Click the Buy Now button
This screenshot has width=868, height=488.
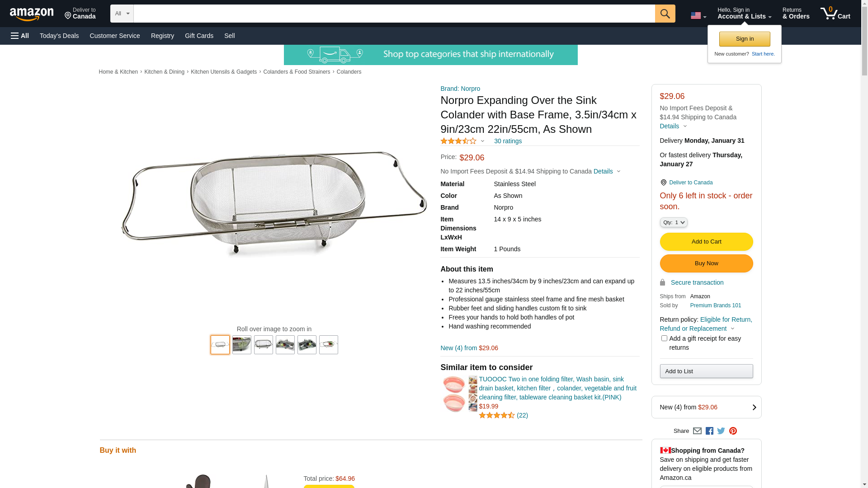[706, 263]
